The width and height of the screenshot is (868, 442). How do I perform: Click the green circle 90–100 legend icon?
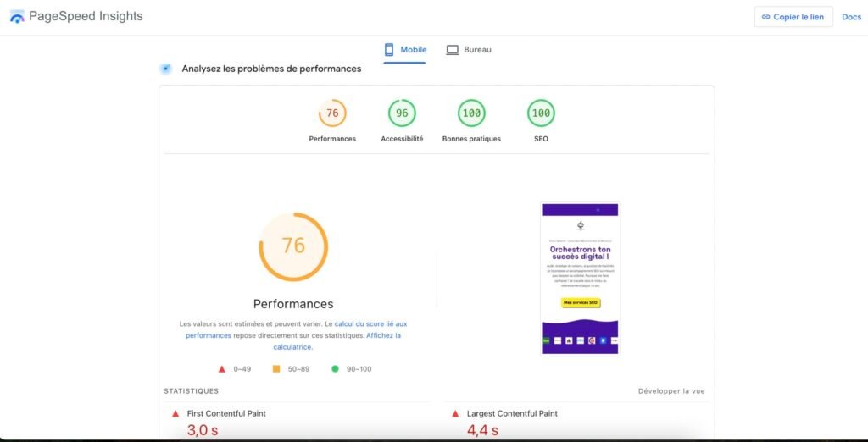335,369
